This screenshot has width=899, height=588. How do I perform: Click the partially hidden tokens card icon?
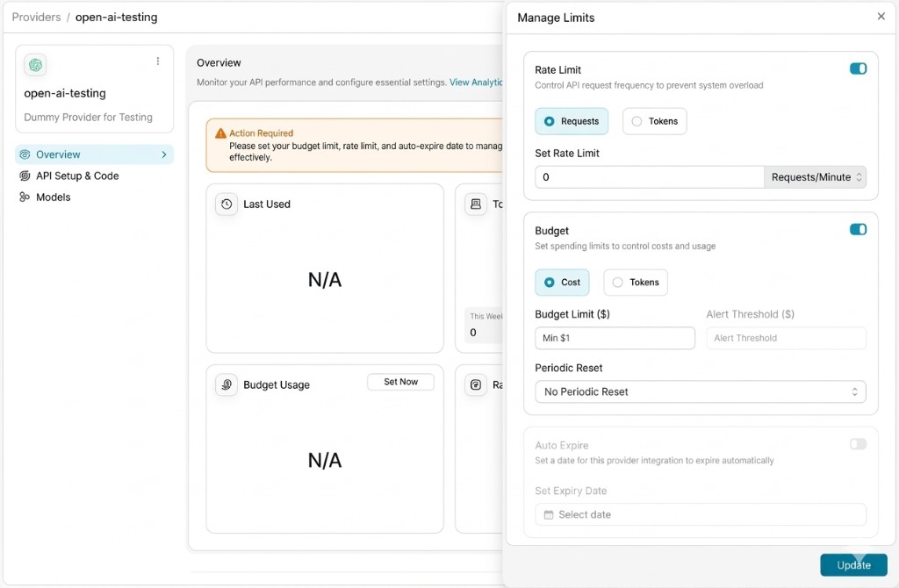pyautogui.click(x=475, y=204)
